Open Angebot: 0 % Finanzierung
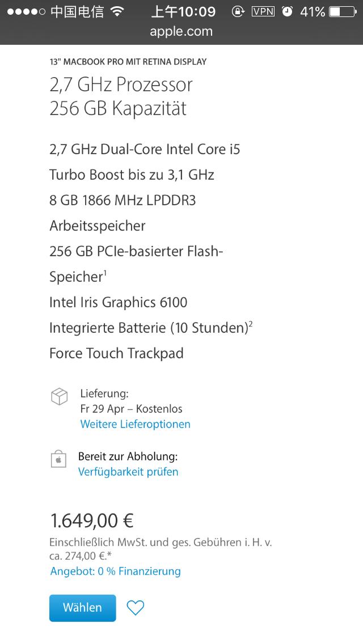This screenshot has width=363, height=644. [x=115, y=571]
